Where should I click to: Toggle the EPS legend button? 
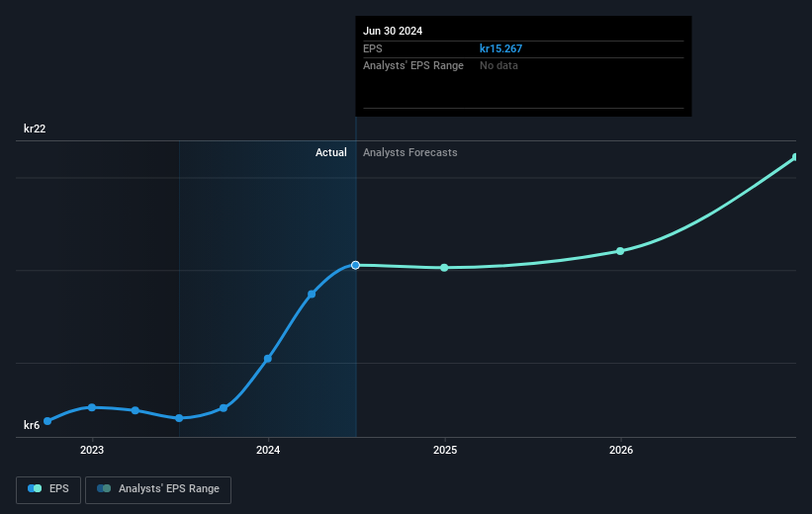48,489
